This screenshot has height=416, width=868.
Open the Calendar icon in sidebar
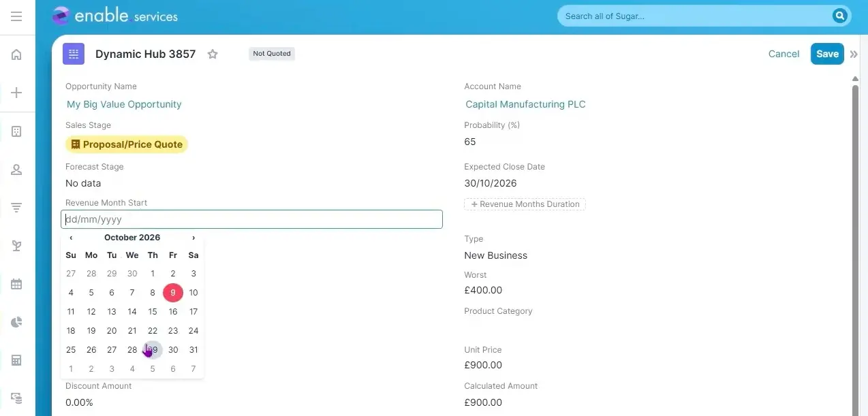point(17,284)
